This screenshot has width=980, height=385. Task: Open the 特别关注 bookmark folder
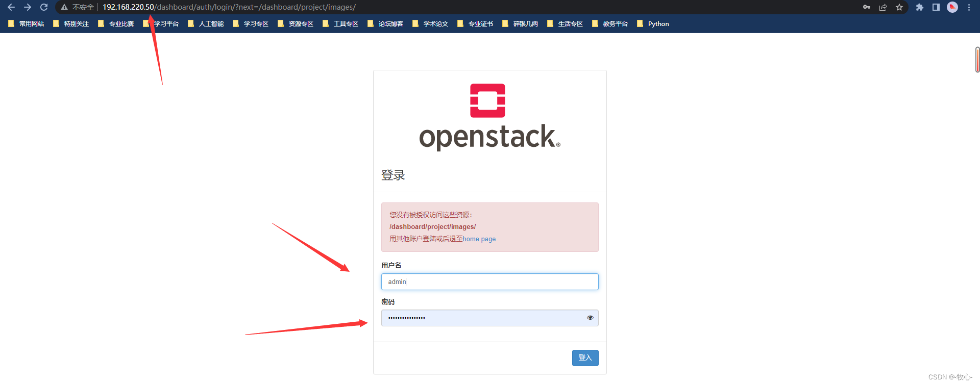(71, 24)
